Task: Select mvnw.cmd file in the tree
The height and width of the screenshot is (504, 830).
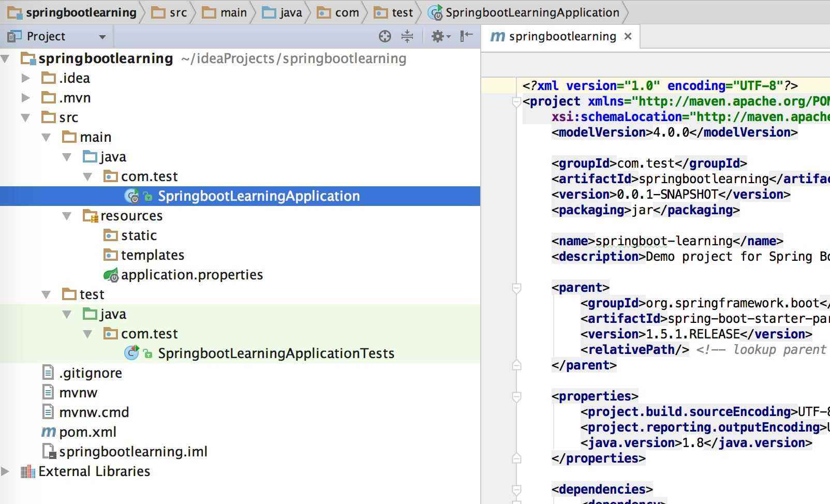Action: point(94,412)
